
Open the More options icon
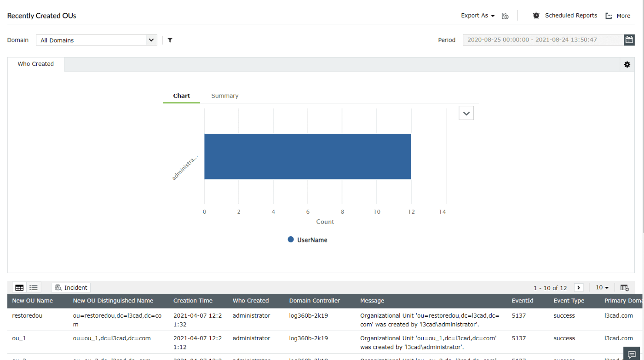(608, 15)
